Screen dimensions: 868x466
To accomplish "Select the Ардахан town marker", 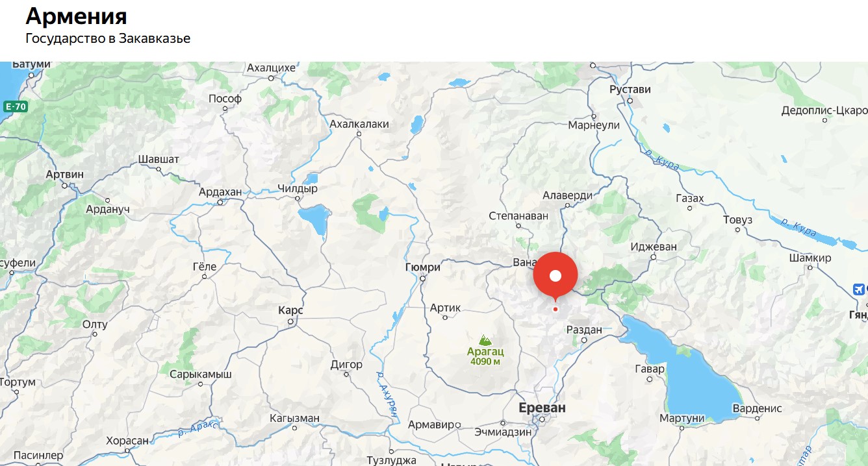I will 220,202.
